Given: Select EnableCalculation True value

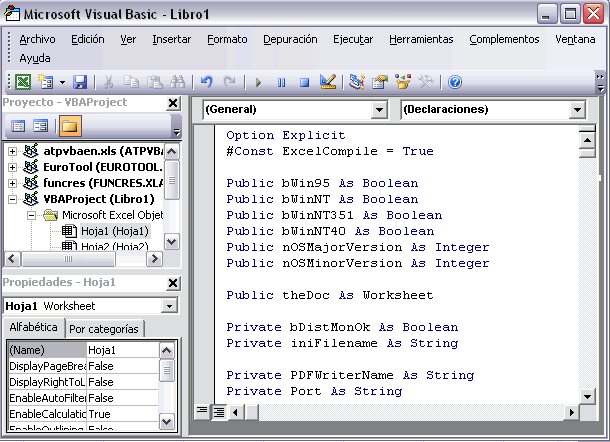Looking at the screenshot, I should tap(123, 414).
